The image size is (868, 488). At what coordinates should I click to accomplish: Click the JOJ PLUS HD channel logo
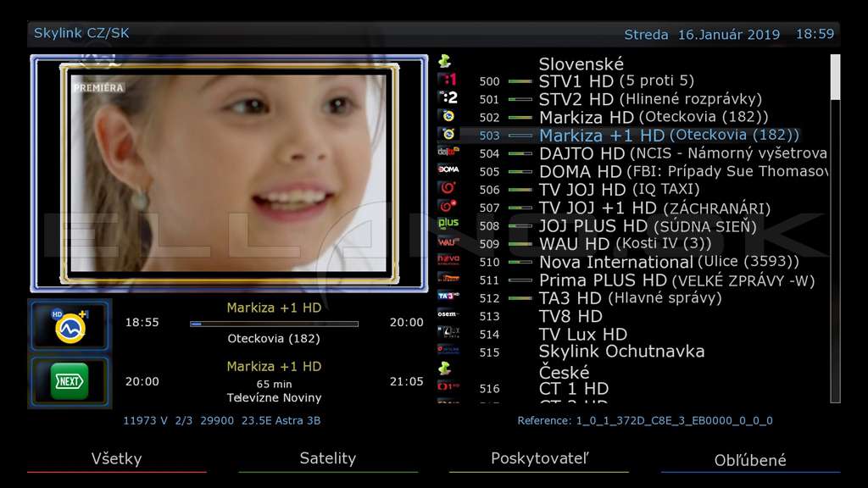click(448, 224)
